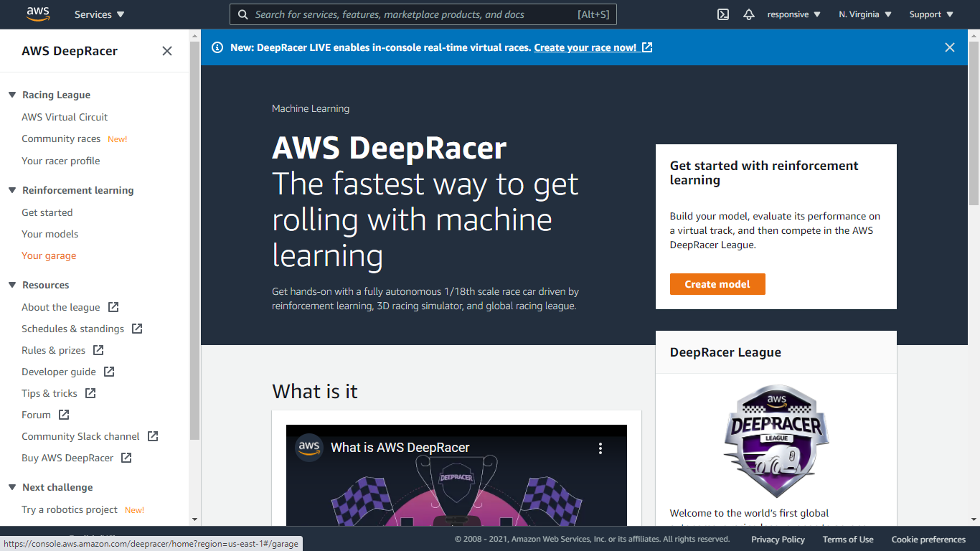Screen dimensions: 980x551
Task: Focus the AWS services search field
Action: [x=423, y=14]
